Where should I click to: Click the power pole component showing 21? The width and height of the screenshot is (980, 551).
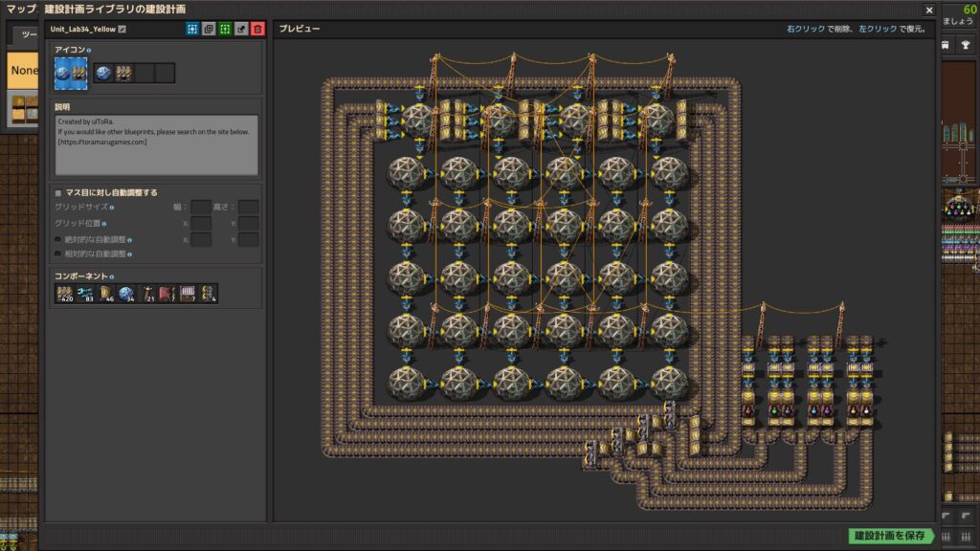point(147,294)
